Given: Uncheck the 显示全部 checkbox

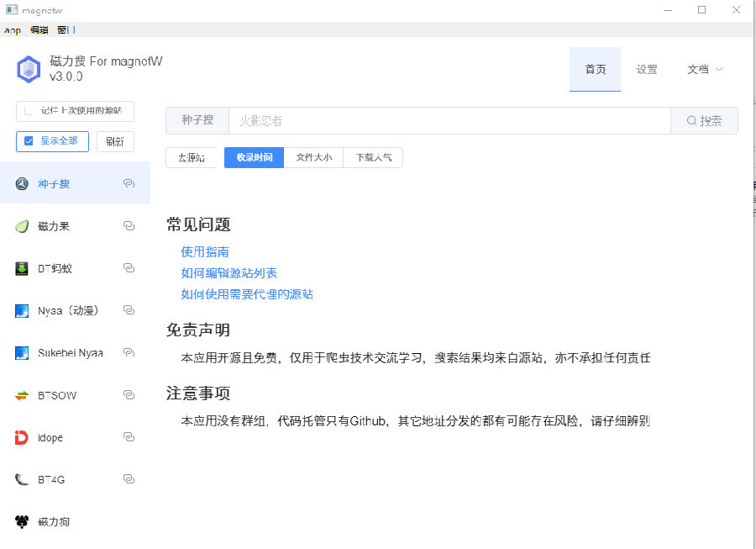Looking at the screenshot, I should (x=29, y=141).
